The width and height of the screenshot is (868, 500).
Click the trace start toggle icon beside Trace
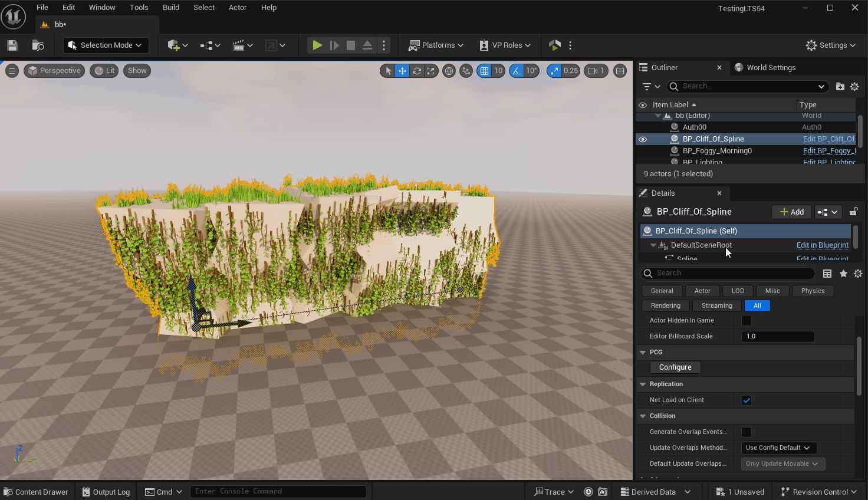click(588, 492)
